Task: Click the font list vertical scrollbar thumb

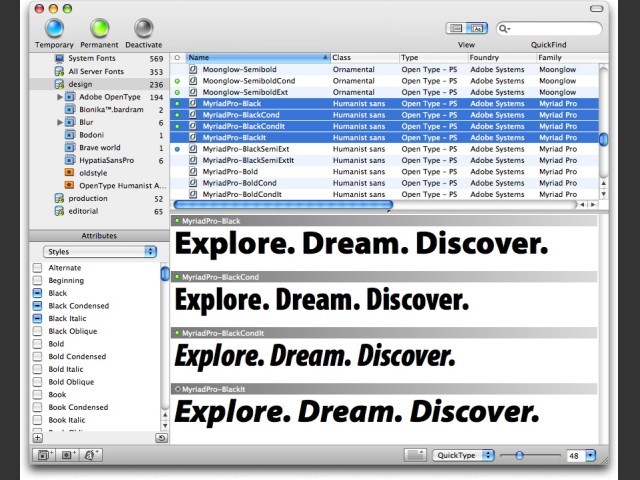Action: (603, 139)
